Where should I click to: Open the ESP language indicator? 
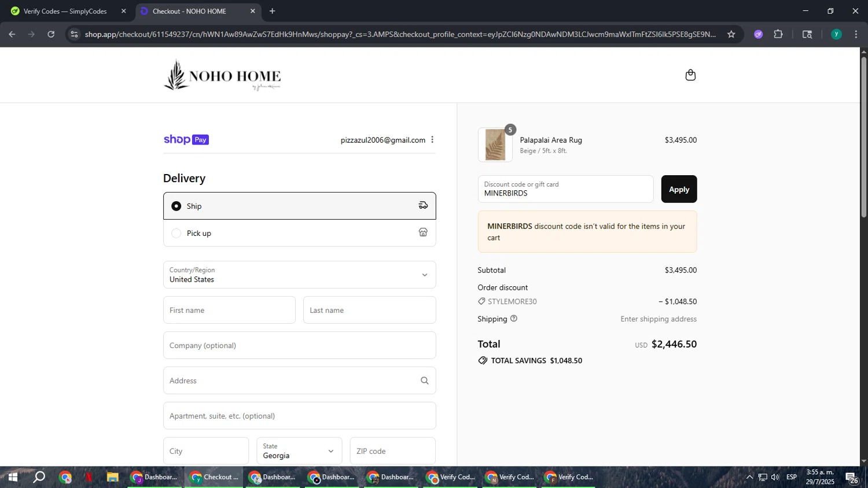[792, 477]
